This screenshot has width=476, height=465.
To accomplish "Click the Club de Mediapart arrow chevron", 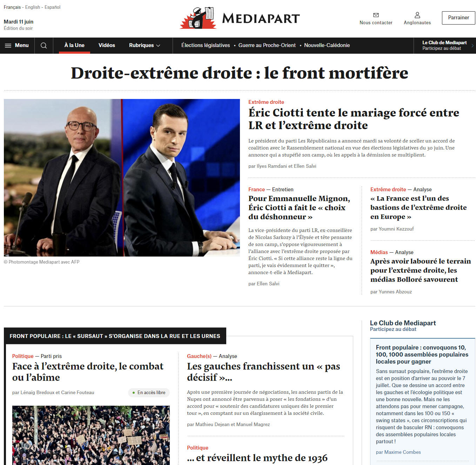I will coord(472,46).
